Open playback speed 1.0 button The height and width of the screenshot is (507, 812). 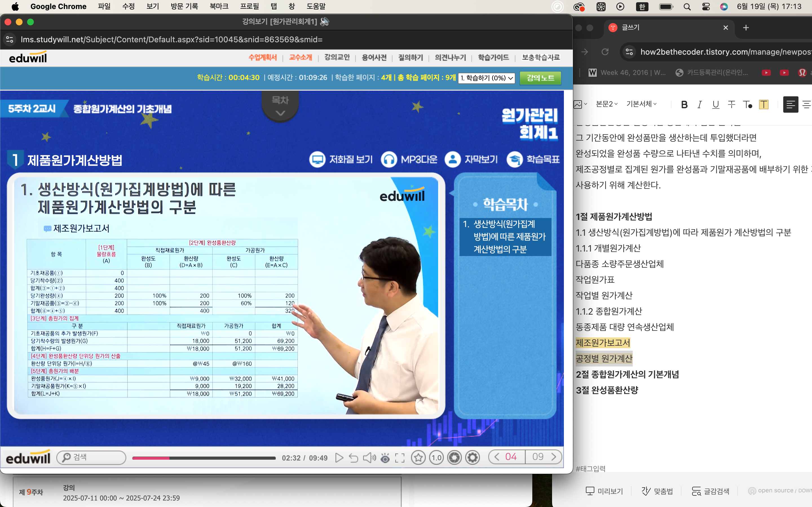pyautogui.click(x=436, y=458)
